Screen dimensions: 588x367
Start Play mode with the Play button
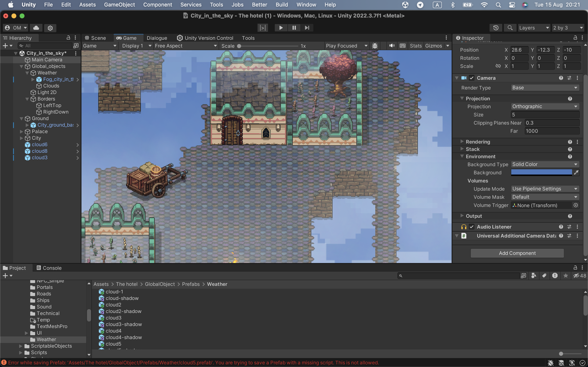click(x=281, y=28)
